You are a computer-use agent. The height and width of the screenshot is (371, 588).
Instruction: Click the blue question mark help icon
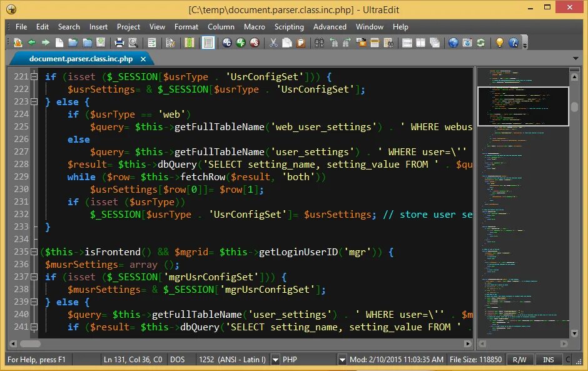(514, 43)
